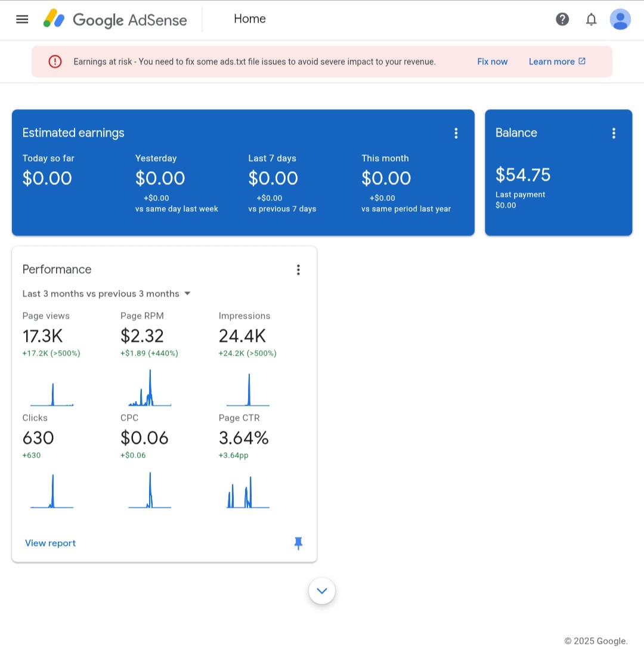Open the View report link
This screenshot has width=644, height=658.
pyautogui.click(x=50, y=543)
